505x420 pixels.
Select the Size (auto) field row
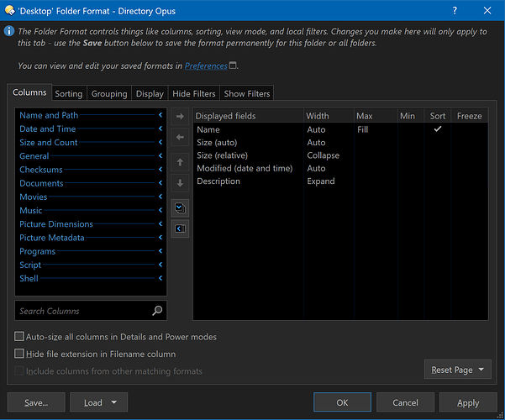(x=340, y=142)
